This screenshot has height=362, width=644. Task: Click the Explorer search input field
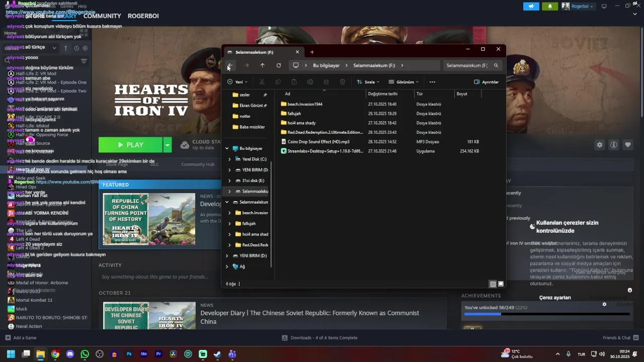[x=466, y=65]
